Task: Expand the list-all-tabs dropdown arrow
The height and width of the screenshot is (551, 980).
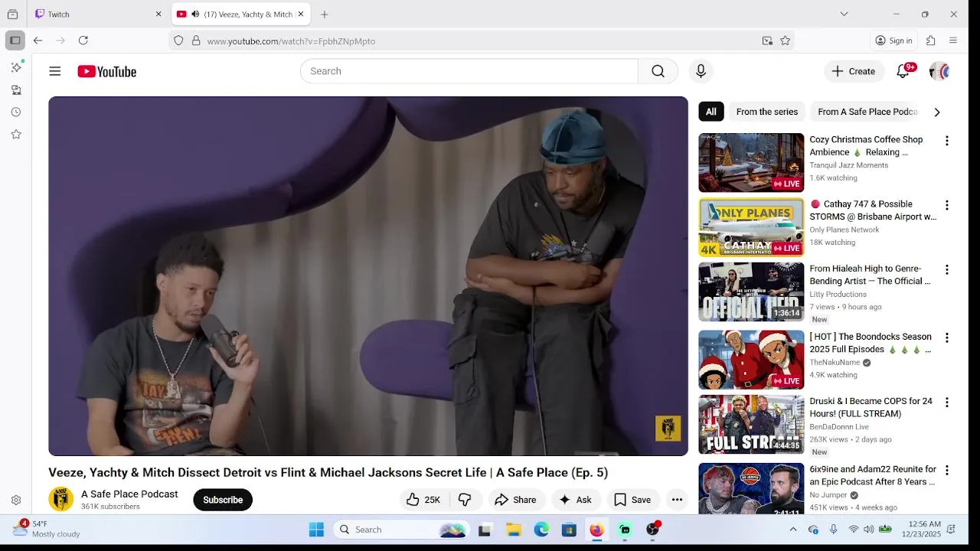Action: click(844, 14)
